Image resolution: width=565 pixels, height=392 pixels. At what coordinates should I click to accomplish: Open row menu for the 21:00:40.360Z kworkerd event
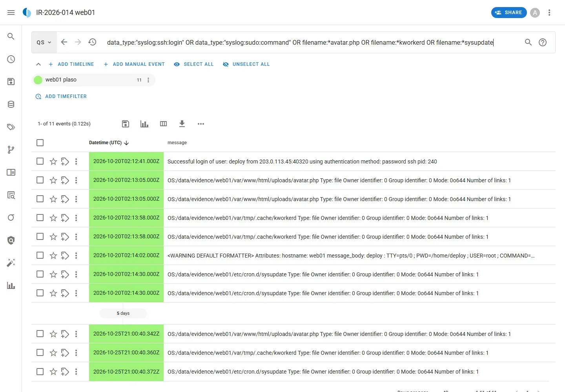coord(76,353)
